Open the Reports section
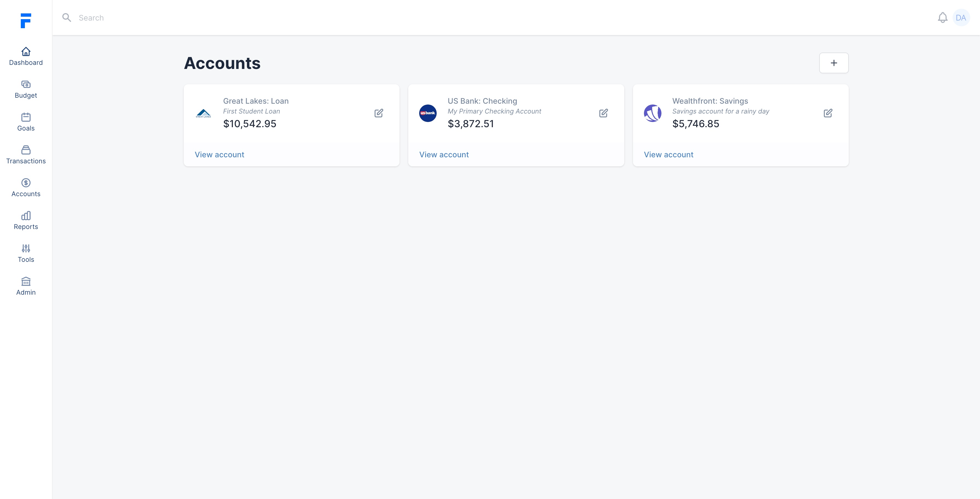 (x=26, y=221)
